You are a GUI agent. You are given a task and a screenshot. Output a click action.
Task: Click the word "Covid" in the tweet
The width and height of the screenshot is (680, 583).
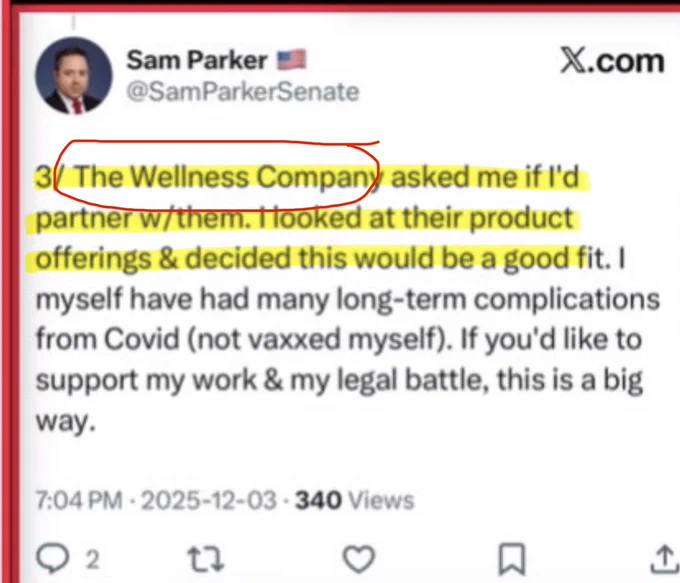pyautogui.click(x=141, y=339)
